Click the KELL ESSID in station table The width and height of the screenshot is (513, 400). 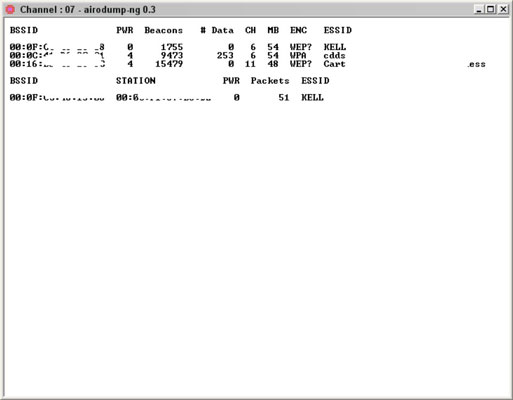[x=312, y=98]
